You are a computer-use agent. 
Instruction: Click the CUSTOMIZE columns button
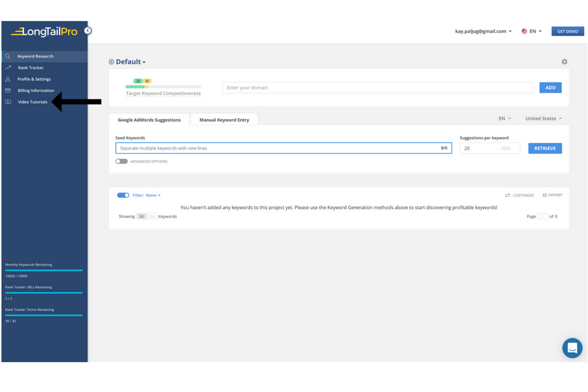coord(519,195)
